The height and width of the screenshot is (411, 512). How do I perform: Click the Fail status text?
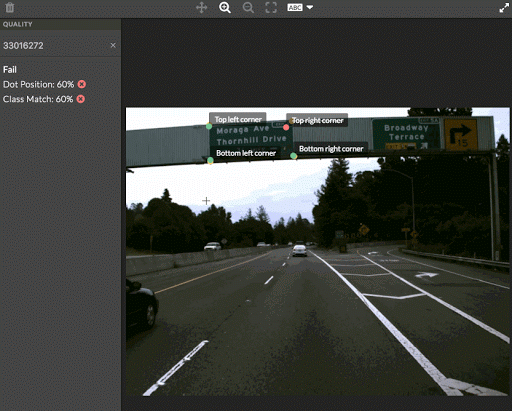coord(10,70)
